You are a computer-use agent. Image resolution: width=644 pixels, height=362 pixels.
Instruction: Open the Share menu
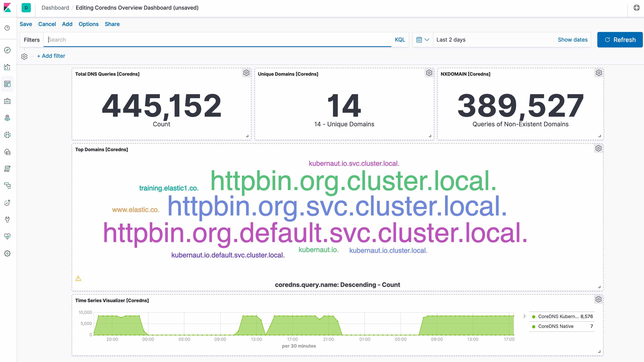pos(112,24)
